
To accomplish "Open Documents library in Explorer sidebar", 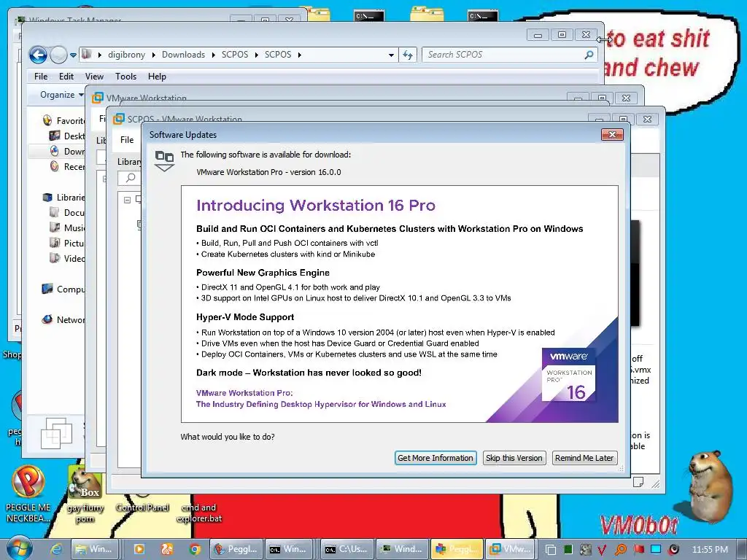I will tap(66, 212).
